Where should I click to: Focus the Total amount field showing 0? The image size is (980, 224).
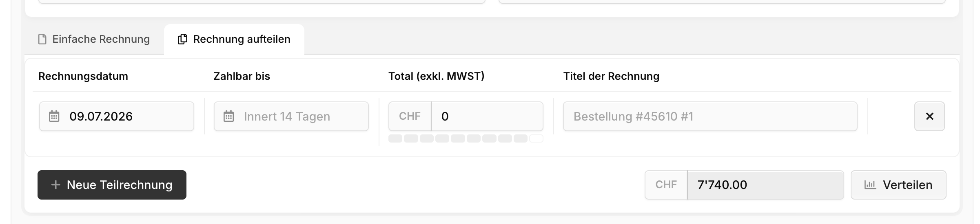tap(487, 116)
